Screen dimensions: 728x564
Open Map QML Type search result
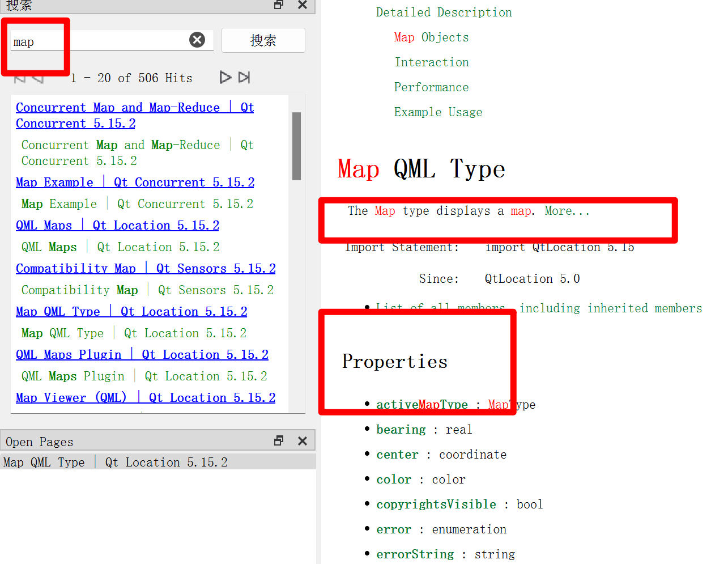[x=131, y=311]
